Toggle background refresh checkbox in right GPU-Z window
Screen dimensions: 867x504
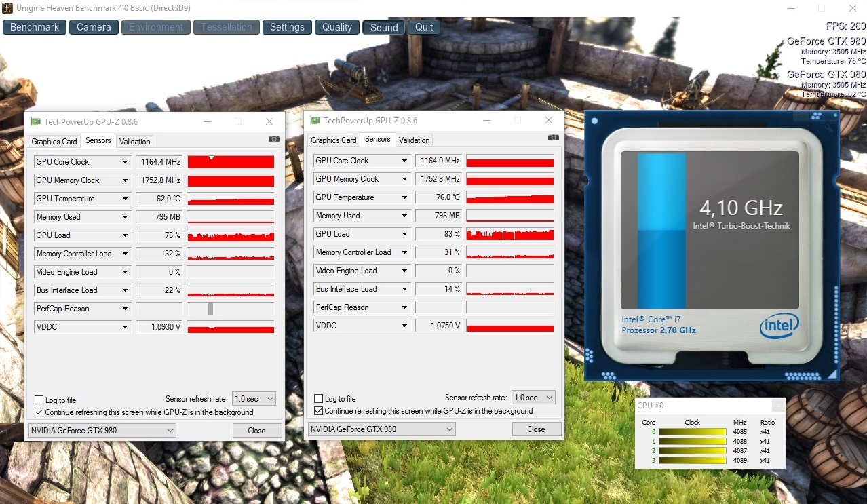click(x=318, y=410)
